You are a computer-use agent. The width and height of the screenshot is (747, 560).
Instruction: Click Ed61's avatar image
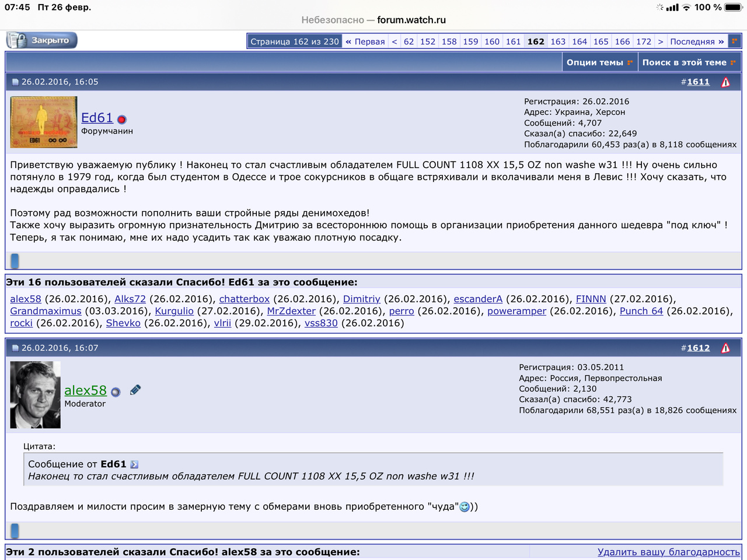click(x=44, y=122)
